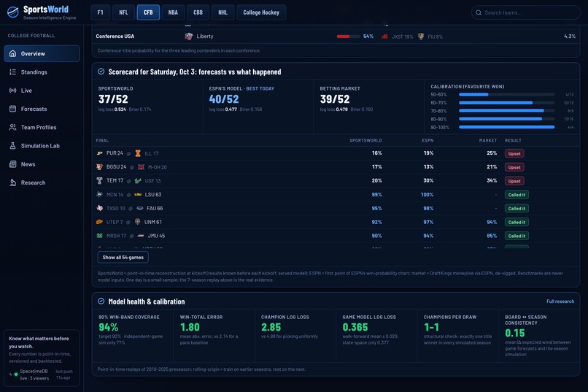Click the 70-80% calibration bar
The image size is (588, 392).
pos(506,111)
